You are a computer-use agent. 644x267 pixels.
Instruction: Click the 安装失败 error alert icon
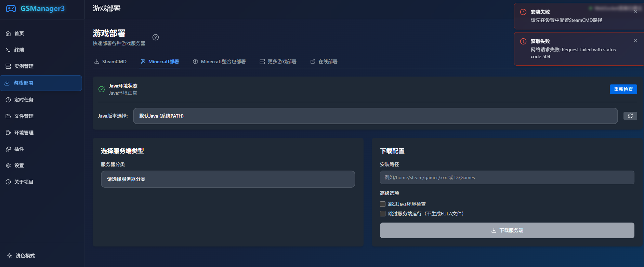pos(523,12)
